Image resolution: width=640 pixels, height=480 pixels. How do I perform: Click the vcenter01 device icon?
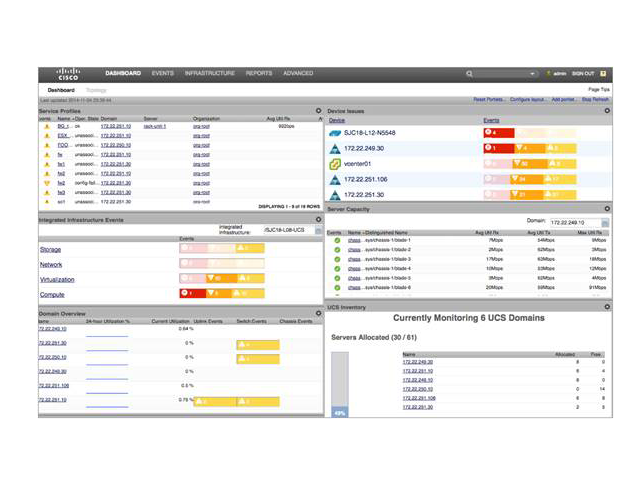336,163
